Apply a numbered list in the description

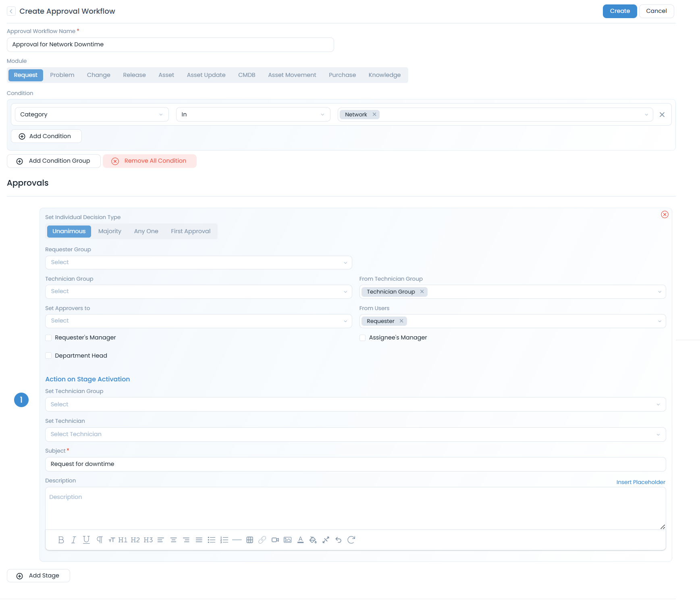click(224, 540)
